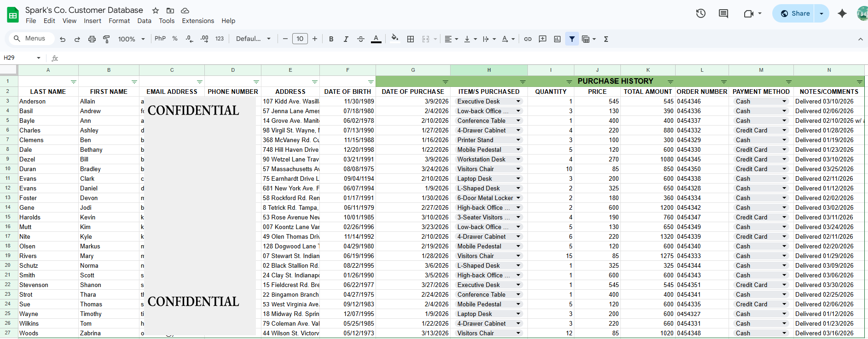Click the Menus search box
This screenshot has width=868, height=339.
[30, 39]
